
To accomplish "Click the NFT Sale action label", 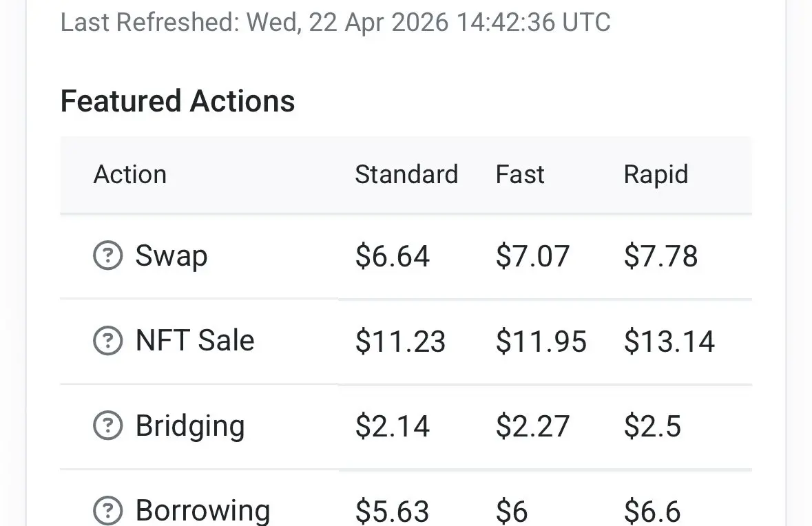I will (x=195, y=341).
